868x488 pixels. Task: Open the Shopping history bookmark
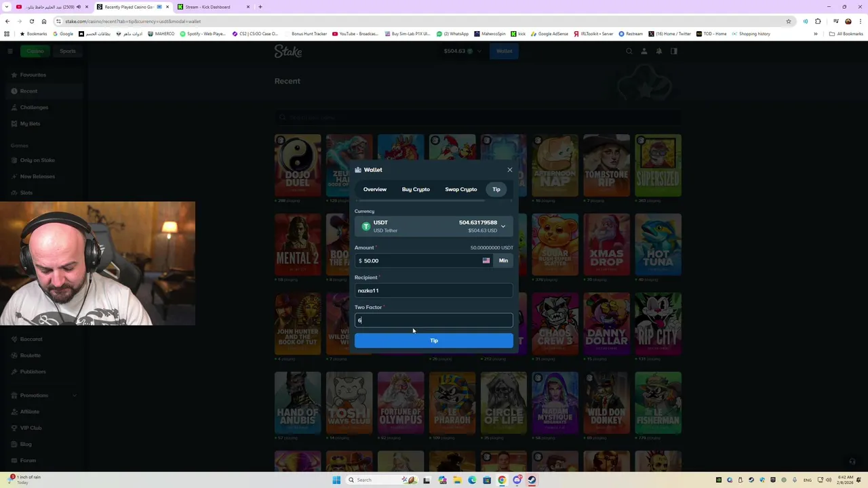point(751,34)
